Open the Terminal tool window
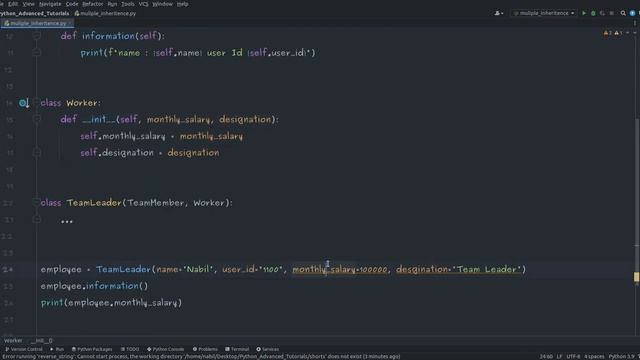Screen dimensions: 640x360 [237, 349]
